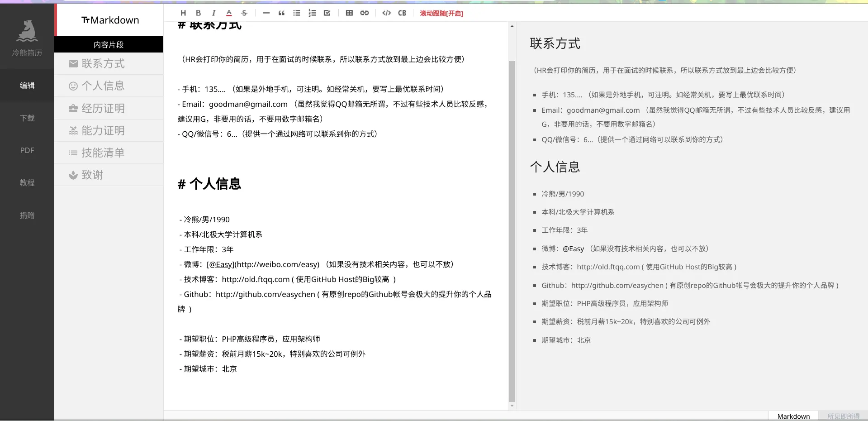Viewport: 868px width, 421px height.
Task: Click editor line starting '- 期望薪资'
Action: pyautogui.click(x=272, y=354)
